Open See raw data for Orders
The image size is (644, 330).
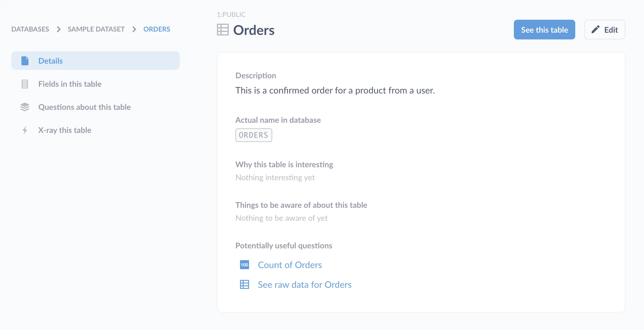304,284
